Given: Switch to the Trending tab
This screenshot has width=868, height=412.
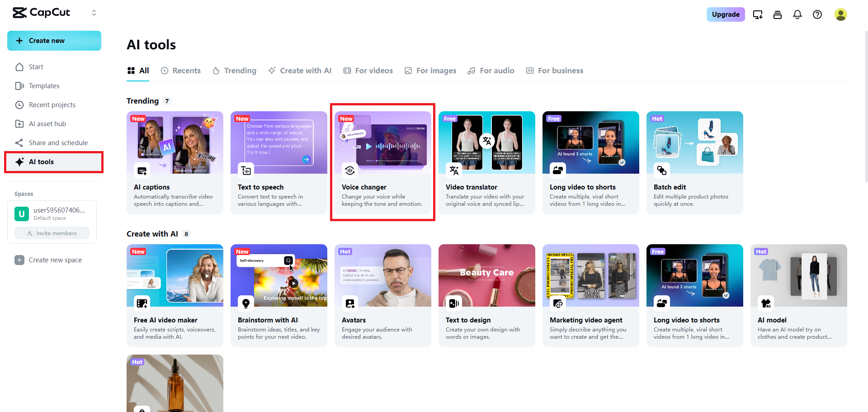Looking at the screenshot, I should pos(234,71).
